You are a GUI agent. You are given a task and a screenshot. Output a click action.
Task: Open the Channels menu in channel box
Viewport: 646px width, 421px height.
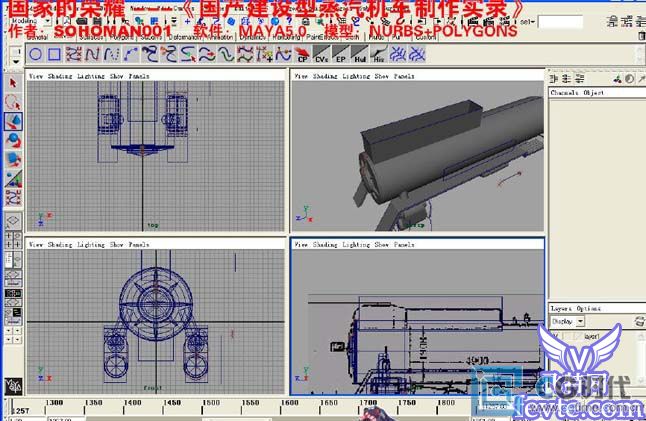pos(564,93)
